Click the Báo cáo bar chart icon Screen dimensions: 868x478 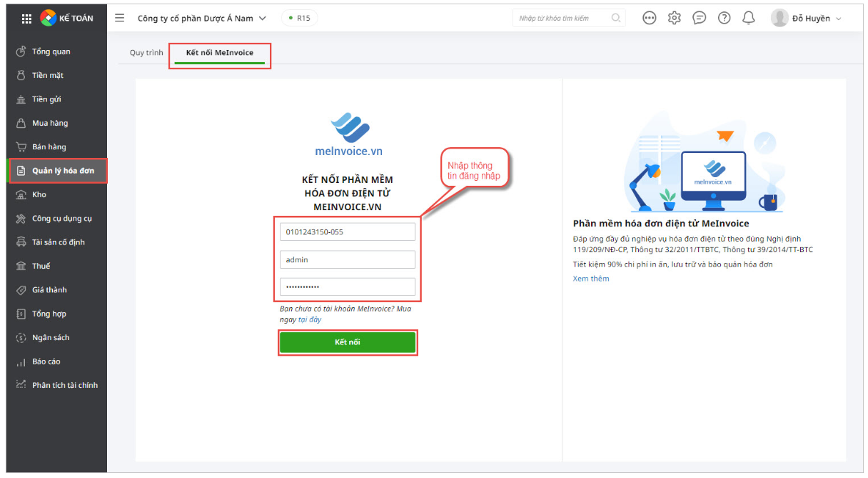21,362
